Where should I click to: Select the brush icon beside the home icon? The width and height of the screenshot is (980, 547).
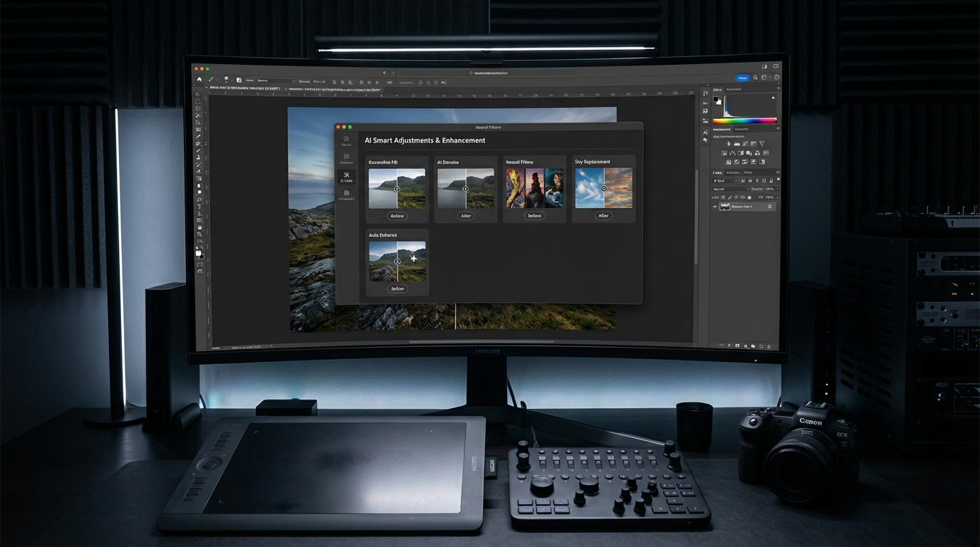(211, 79)
